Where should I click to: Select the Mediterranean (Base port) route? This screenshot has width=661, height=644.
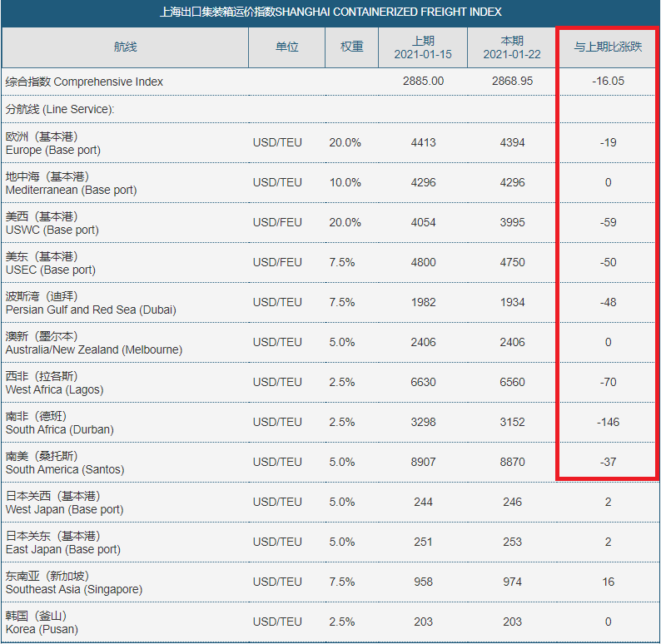click(71, 183)
